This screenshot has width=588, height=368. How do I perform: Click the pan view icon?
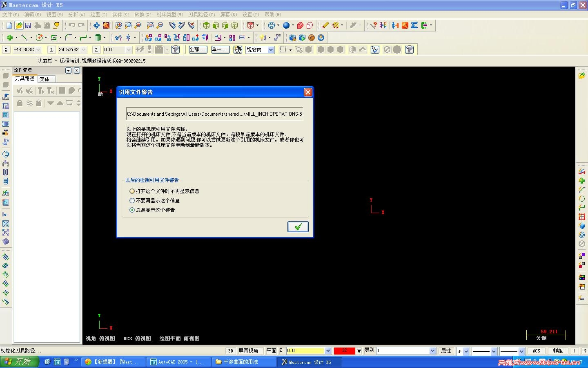[97, 25]
